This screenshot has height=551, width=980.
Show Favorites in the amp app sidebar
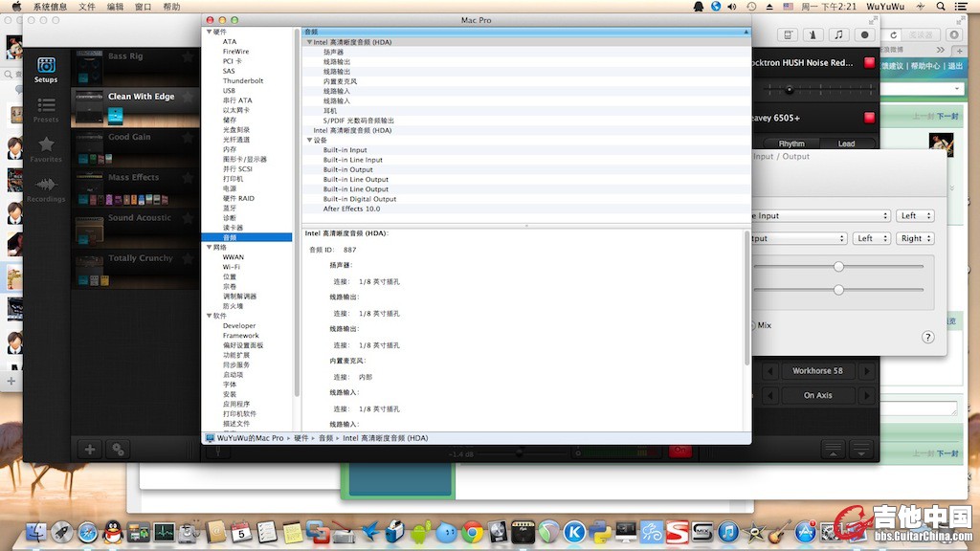[46, 150]
